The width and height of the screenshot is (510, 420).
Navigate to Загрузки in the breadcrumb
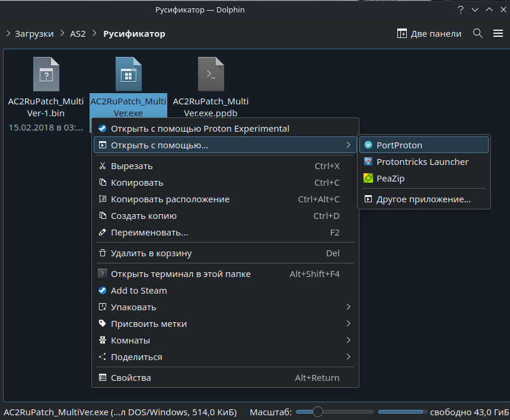pos(33,34)
